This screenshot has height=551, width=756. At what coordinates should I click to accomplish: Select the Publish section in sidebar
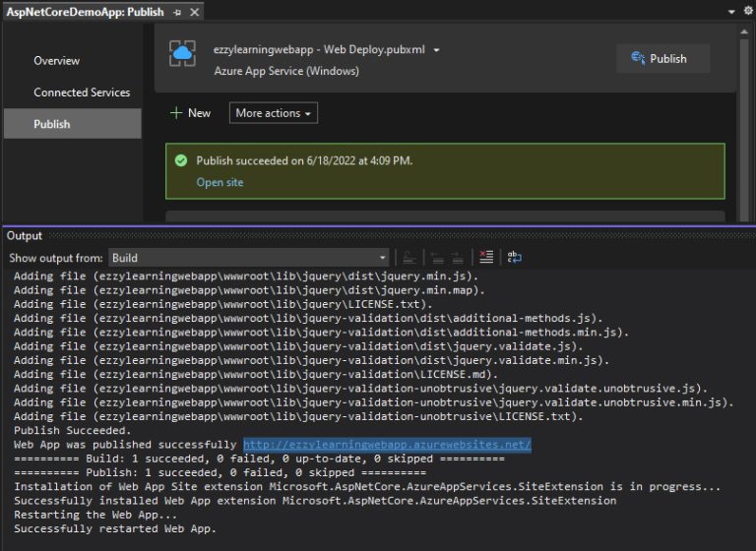click(x=52, y=124)
